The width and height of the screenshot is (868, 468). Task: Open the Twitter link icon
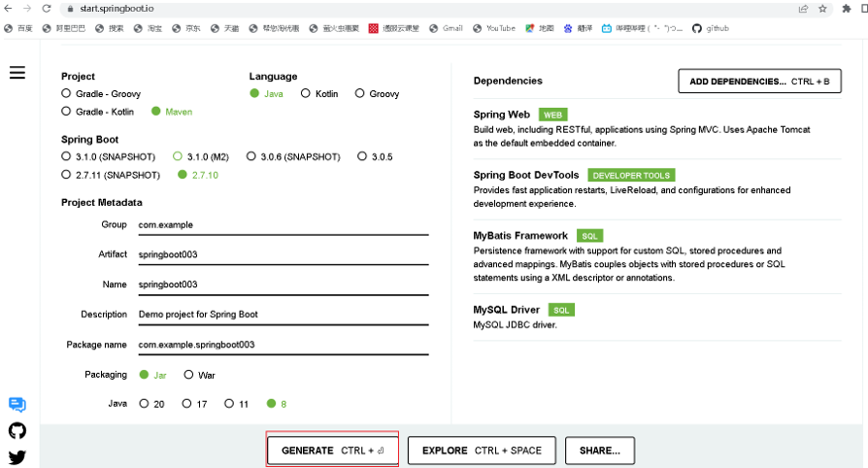[x=17, y=456]
